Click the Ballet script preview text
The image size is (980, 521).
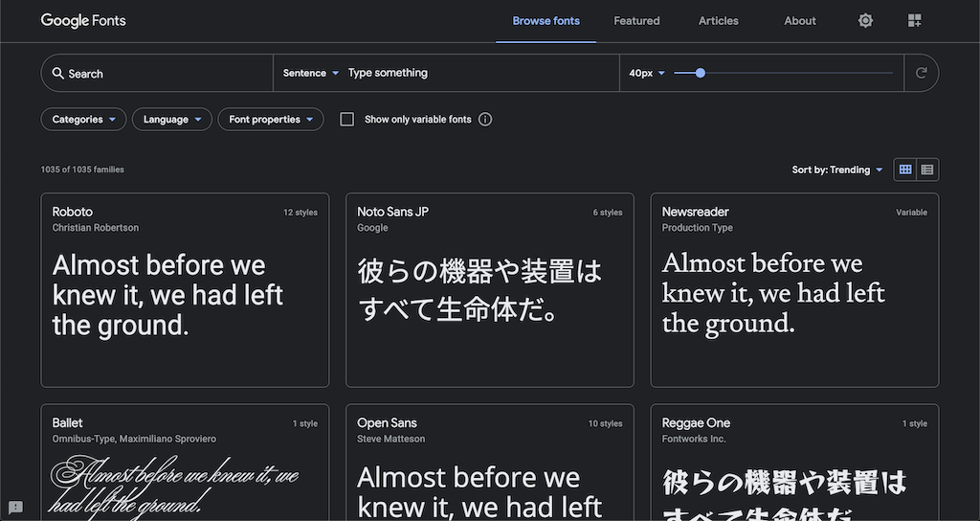pyautogui.click(x=175, y=484)
